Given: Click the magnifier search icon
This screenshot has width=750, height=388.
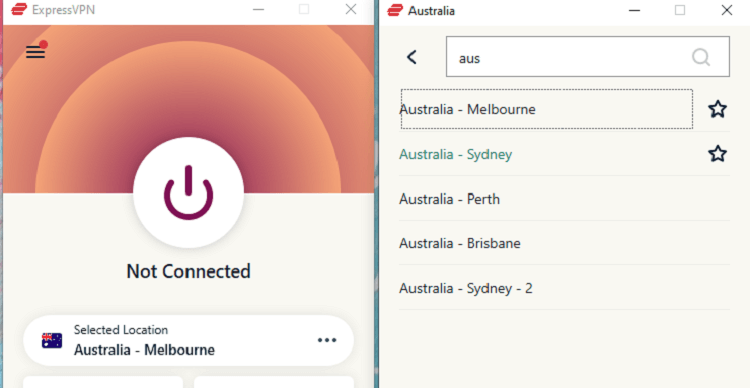Looking at the screenshot, I should (x=701, y=57).
